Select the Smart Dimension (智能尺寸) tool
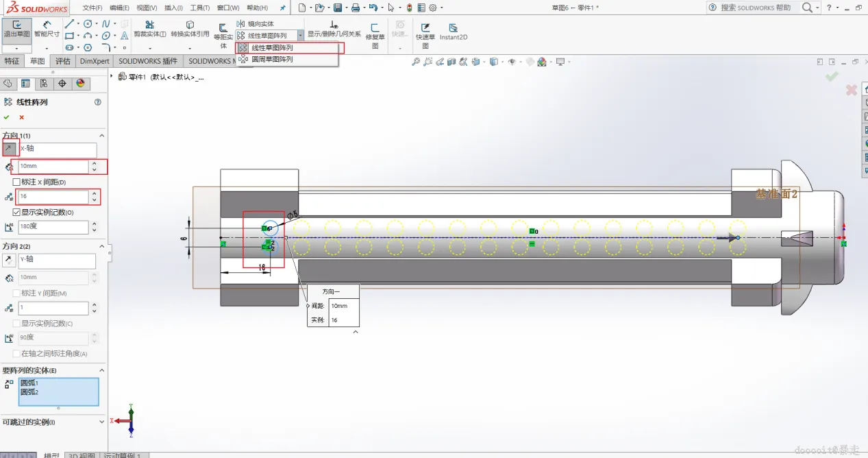 click(x=47, y=28)
